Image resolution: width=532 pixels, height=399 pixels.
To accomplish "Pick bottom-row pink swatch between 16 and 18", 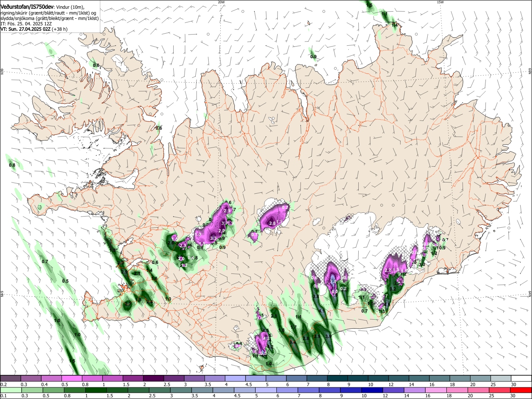I will (x=436, y=390).
